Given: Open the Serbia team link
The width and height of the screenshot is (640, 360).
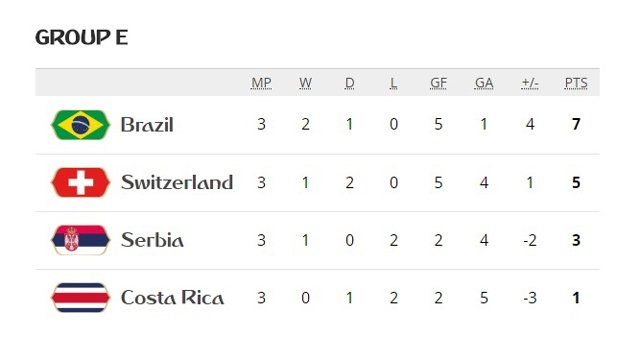Looking at the screenshot, I should [x=152, y=240].
